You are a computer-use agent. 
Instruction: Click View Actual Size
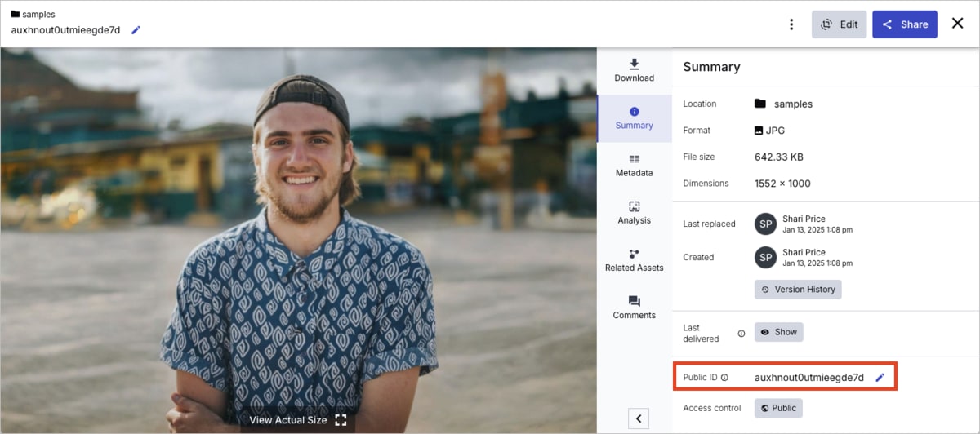tap(288, 420)
